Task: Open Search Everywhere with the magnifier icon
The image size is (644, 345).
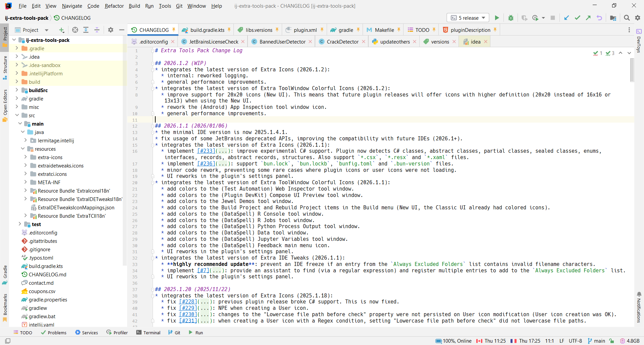Action: point(627,18)
